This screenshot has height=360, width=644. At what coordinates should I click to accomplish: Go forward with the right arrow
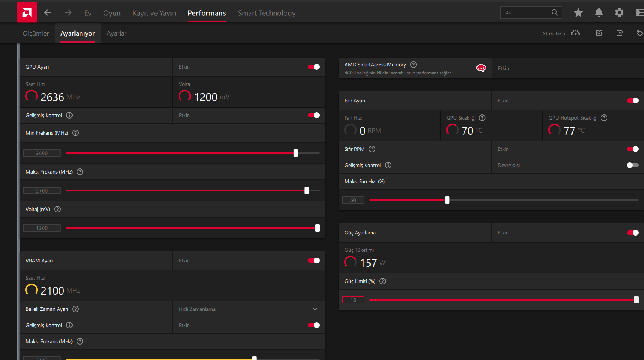pos(68,13)
